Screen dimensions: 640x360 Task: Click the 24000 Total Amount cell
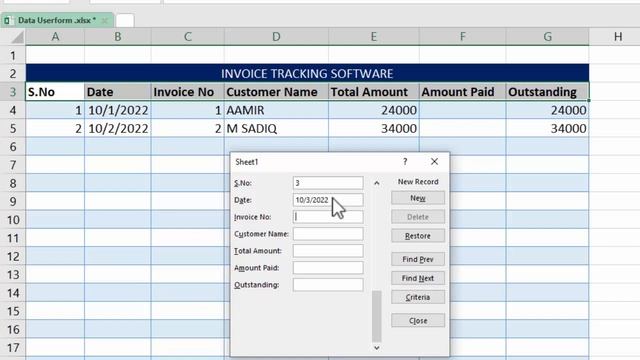373,110
